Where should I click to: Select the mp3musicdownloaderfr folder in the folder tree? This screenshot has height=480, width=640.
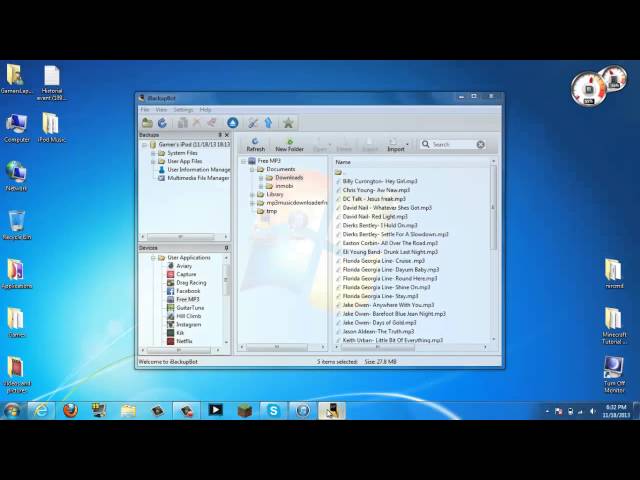click(x=292, y=202)
